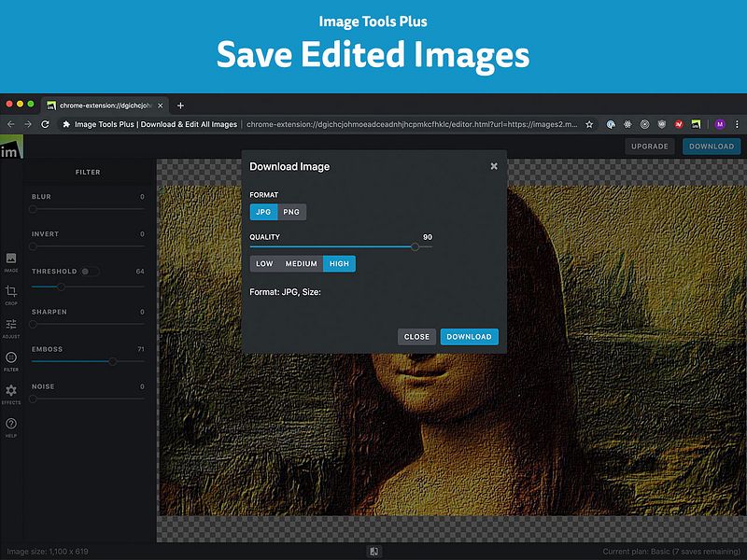Click the Download button in the top header
The image size is (747, 560).
coord(712,147)
